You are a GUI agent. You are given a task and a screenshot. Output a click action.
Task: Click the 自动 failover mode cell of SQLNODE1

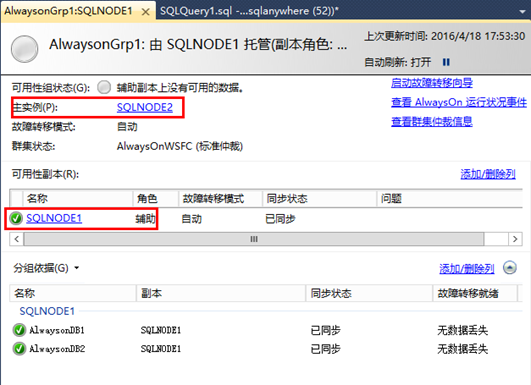[192, 219]
